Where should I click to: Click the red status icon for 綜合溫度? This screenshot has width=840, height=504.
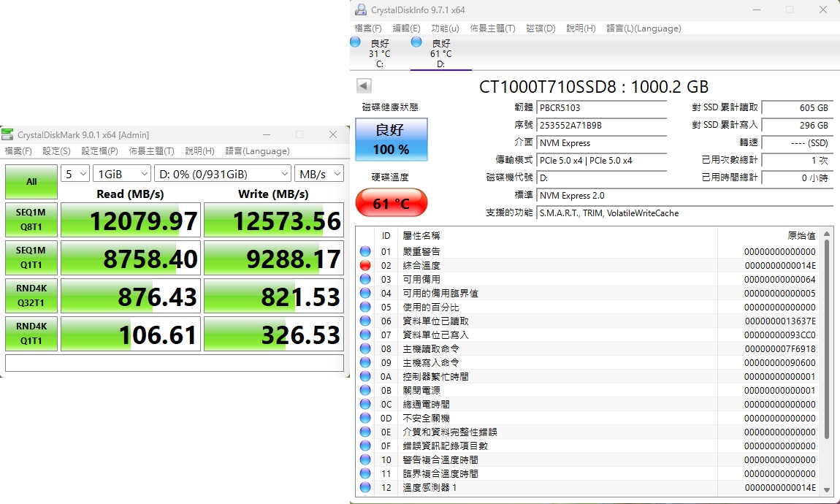click(365, 265)
